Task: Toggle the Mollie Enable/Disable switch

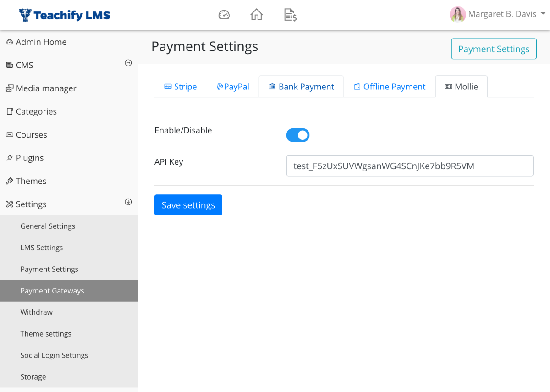Action: pos(298,135)
